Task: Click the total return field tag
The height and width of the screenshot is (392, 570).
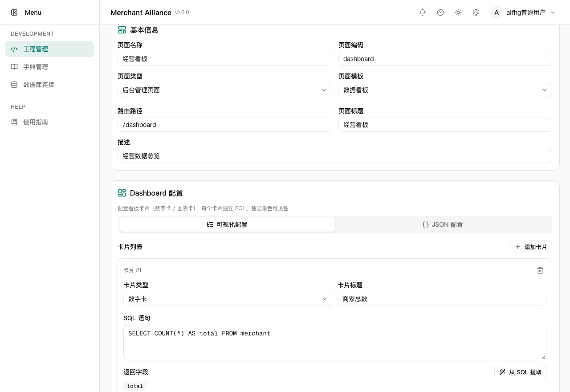Action: coord(135,386)
